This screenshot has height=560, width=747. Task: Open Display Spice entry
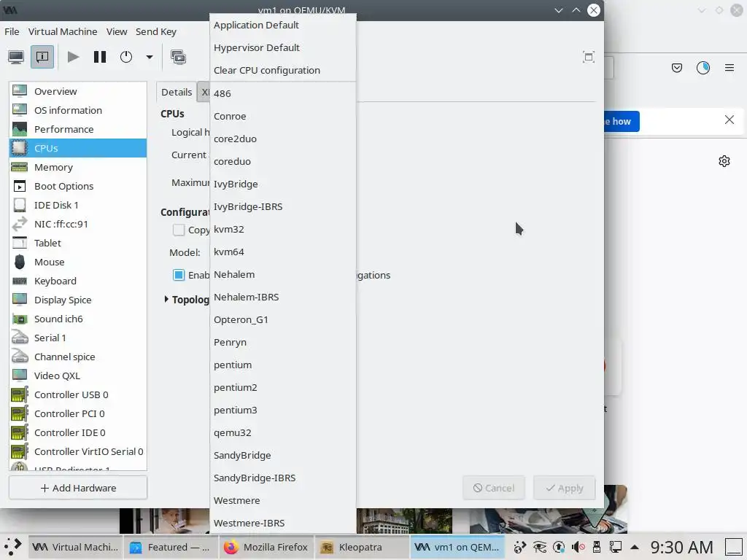click(x=78, y=300)
